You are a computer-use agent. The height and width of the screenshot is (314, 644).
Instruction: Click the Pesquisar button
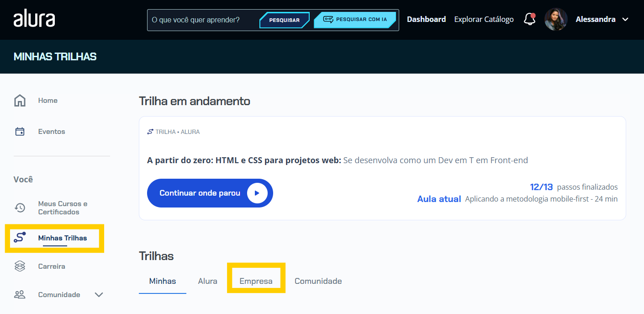coord(284,20)
